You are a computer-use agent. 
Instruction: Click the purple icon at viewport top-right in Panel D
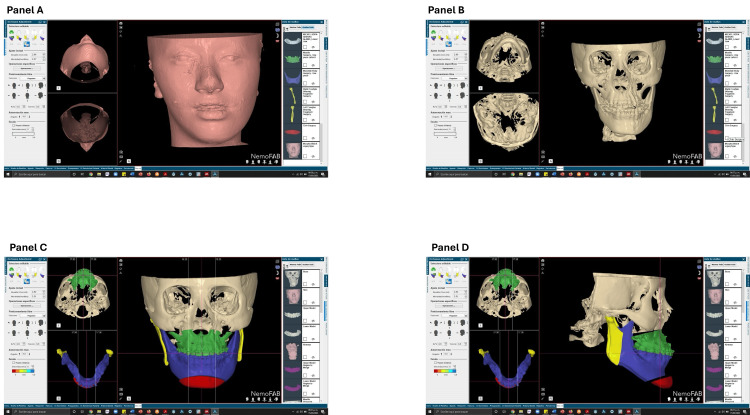tap(699, 267)
